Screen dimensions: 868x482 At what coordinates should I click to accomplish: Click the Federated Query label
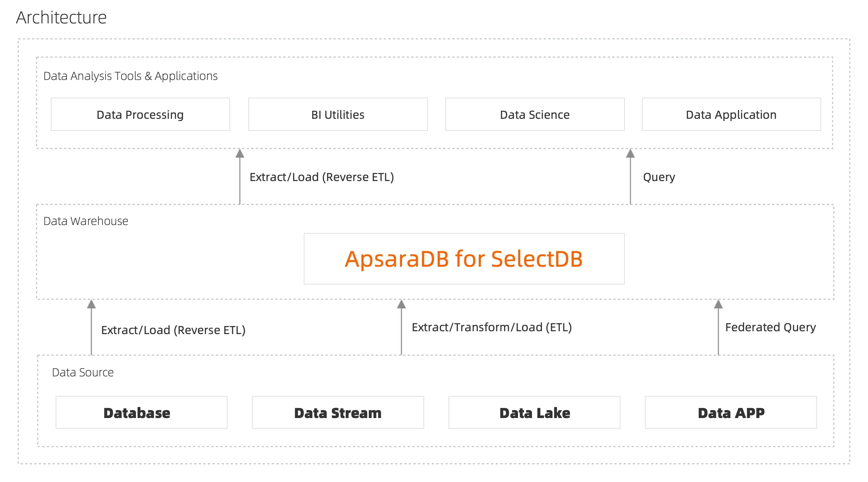tap(770, 327)
